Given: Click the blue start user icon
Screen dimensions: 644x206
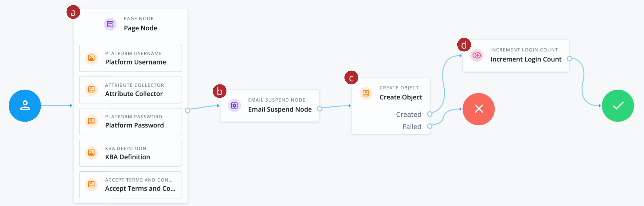Looking at the screenshot, I should click(25, 106).
